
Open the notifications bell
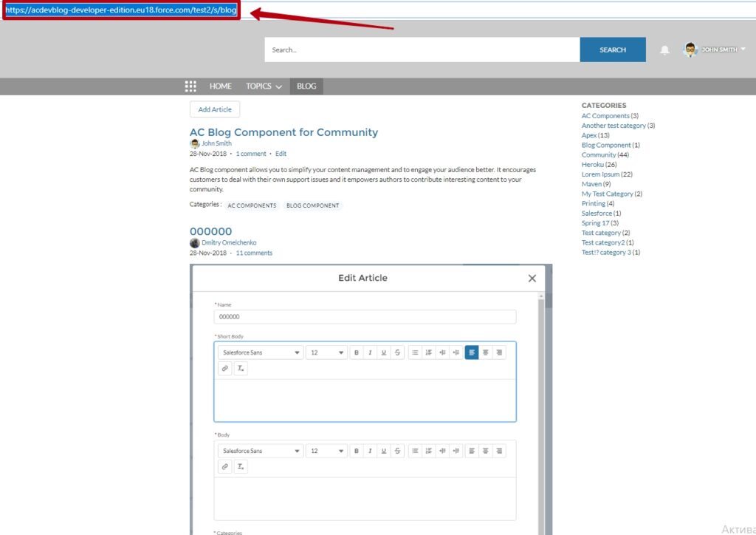click(664, 50)
